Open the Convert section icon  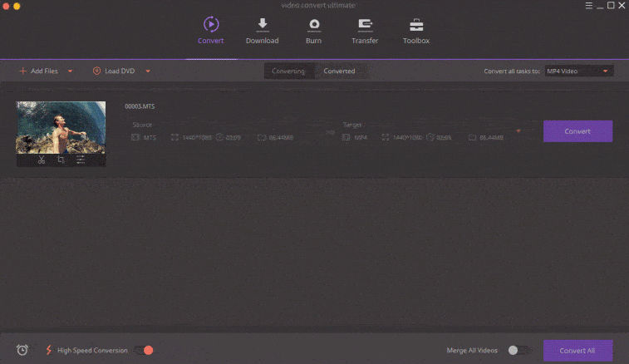[211, 24]
